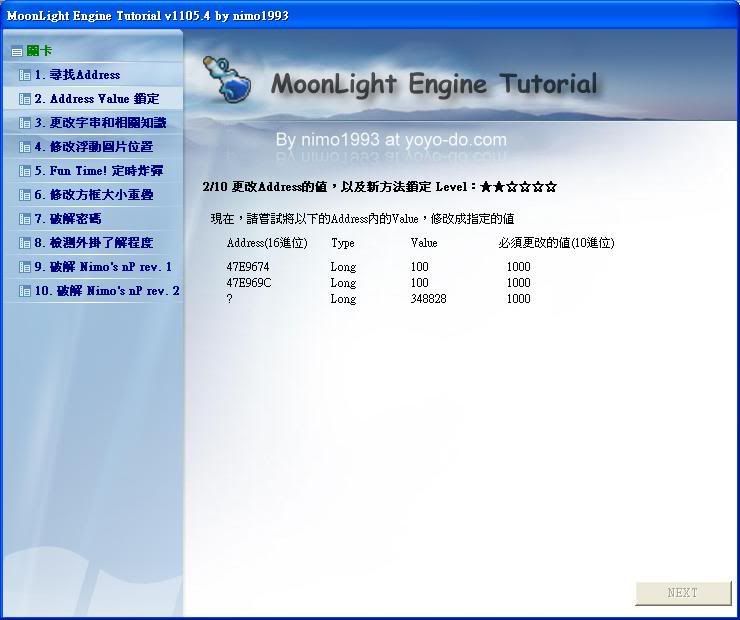Click the list icon beside 1. 尋找Address
This screenshot has width=740, height=620.
pyautogui.click(x=25, y=75)
